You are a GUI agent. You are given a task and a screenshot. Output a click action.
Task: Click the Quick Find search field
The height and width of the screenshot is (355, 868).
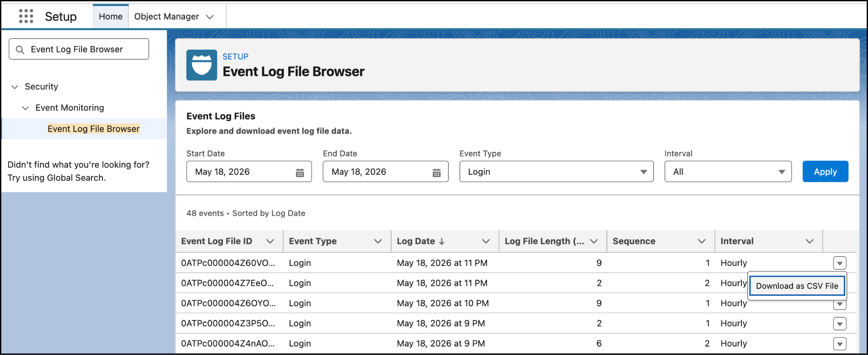[79, 49]
